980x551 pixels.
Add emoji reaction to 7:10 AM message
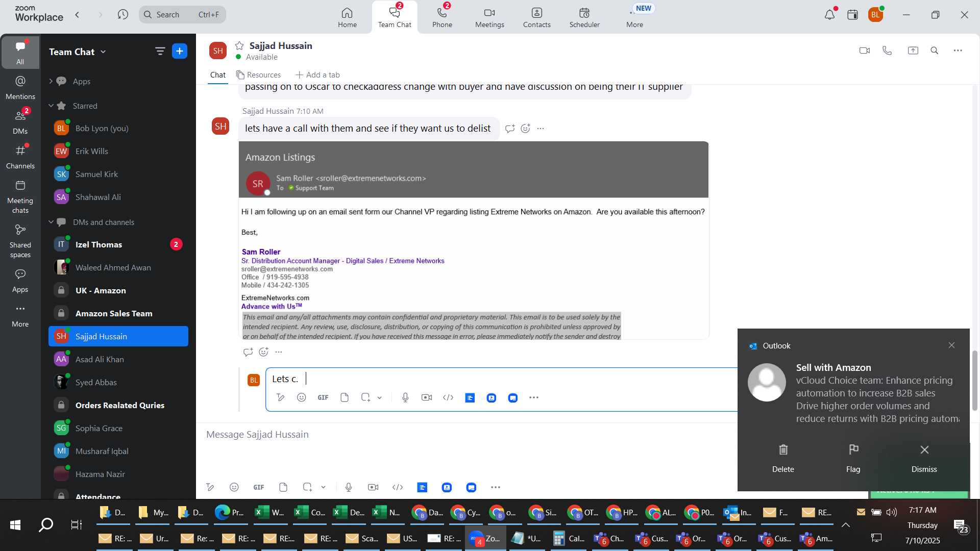tap(525, 129)
